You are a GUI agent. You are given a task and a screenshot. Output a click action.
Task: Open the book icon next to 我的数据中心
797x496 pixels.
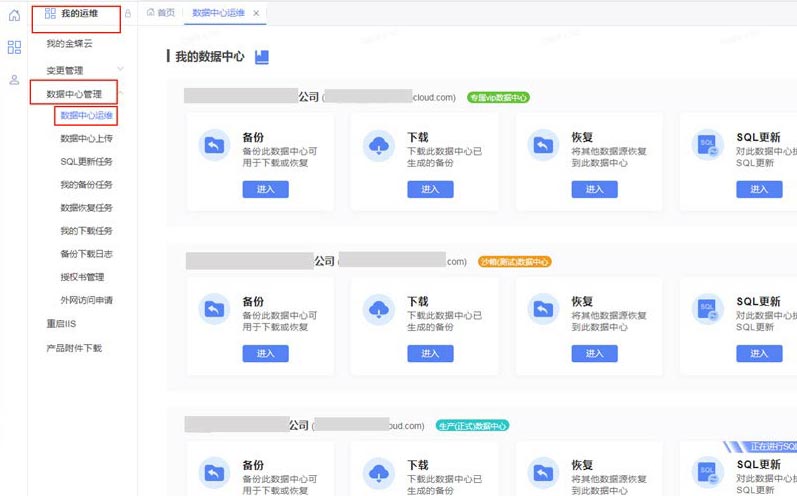point(262,57)
